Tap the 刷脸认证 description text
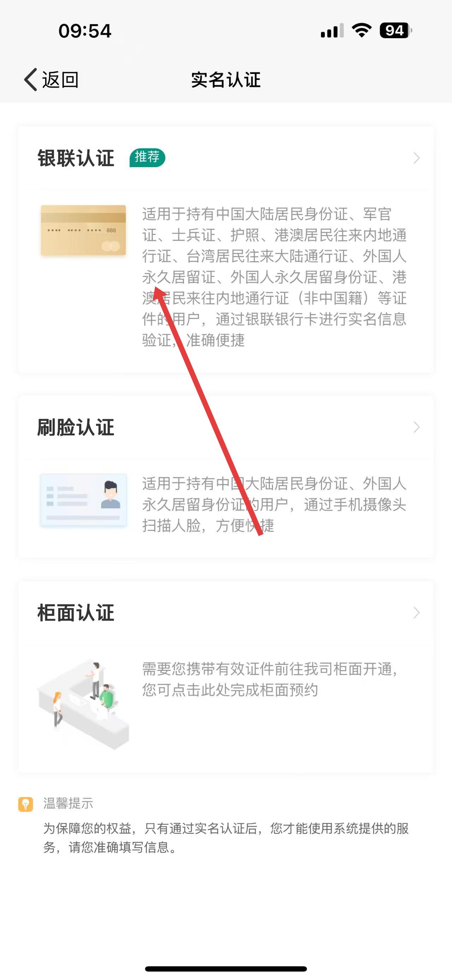 pos(274,504)
